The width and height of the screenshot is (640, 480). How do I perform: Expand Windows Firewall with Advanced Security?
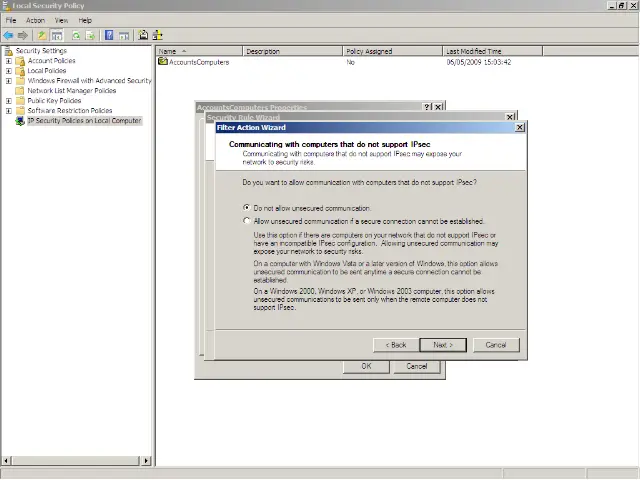[x=9, y=81]
